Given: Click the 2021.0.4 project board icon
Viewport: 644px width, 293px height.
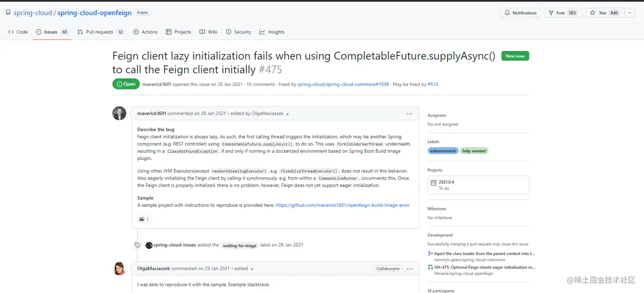Looking at the screenshot, I should tap(434, 183).
